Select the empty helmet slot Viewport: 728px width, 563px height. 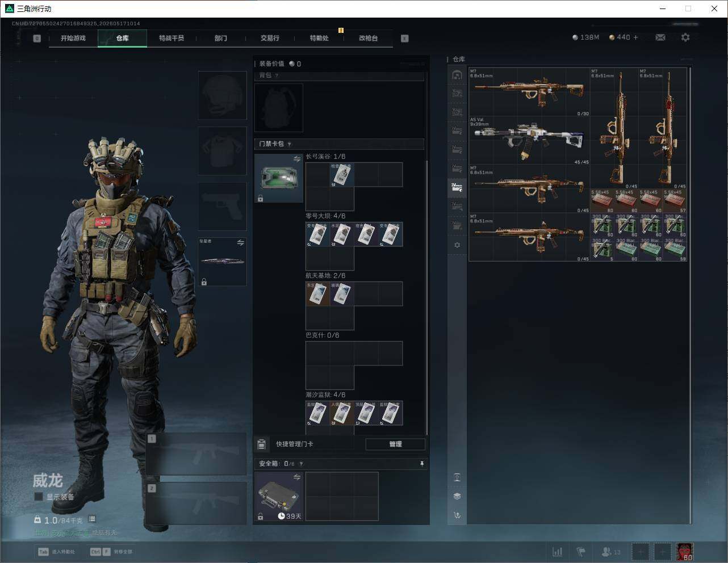[x=222, y=95]
